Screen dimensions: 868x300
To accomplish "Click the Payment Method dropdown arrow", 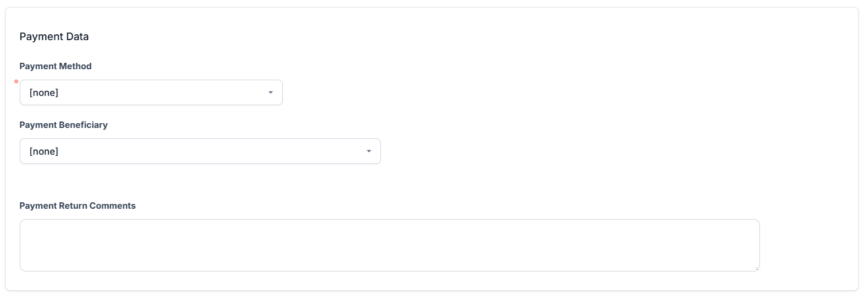I will click(x=271, y=92).
